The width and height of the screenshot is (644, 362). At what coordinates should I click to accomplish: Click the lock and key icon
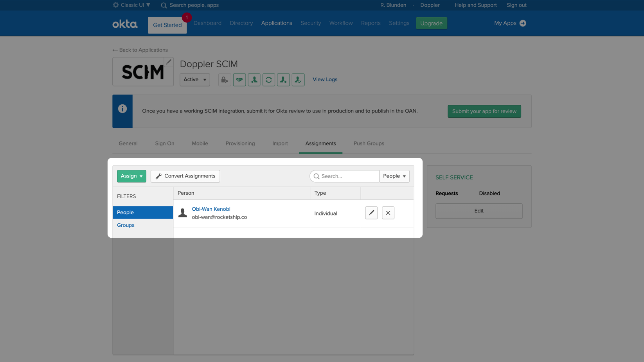tap(225, 80)
